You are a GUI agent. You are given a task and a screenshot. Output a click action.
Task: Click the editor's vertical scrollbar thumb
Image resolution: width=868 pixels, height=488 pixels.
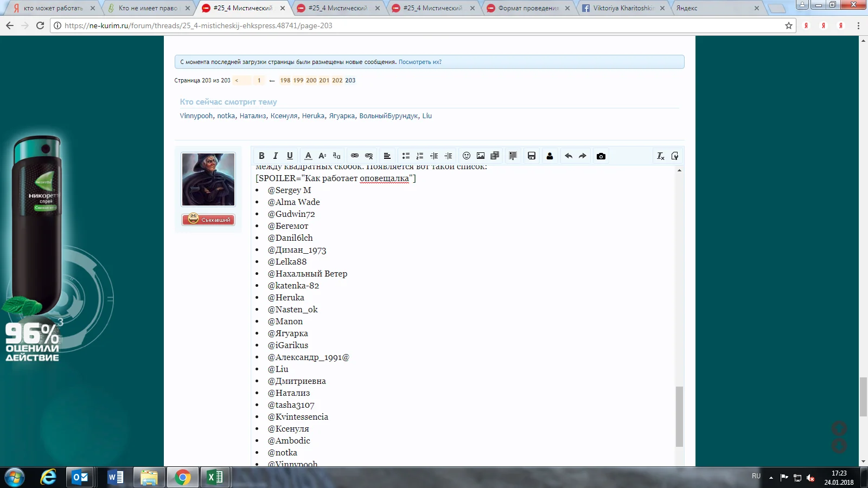[679, 416]
